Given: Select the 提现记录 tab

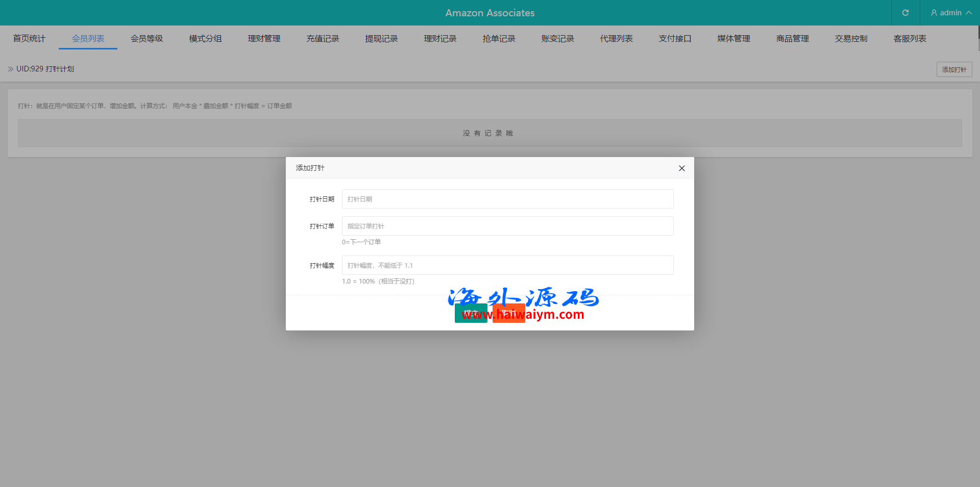Looking at the screenshot, I should (x=381, y=39).
